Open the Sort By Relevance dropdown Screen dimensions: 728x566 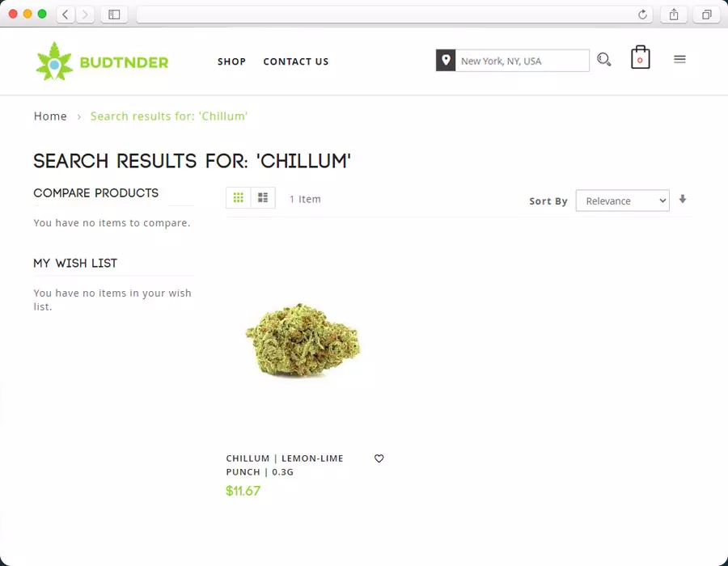click(622, 201)
